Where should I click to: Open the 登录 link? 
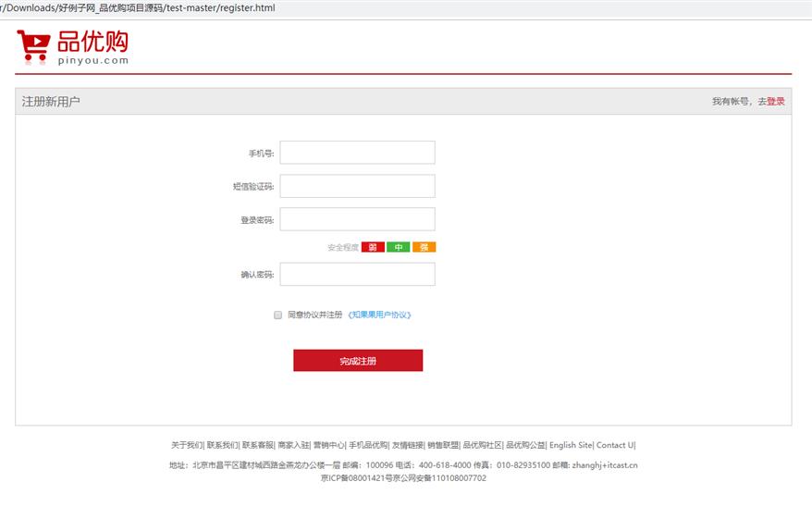pyautogui.click(x=775, y=102)
